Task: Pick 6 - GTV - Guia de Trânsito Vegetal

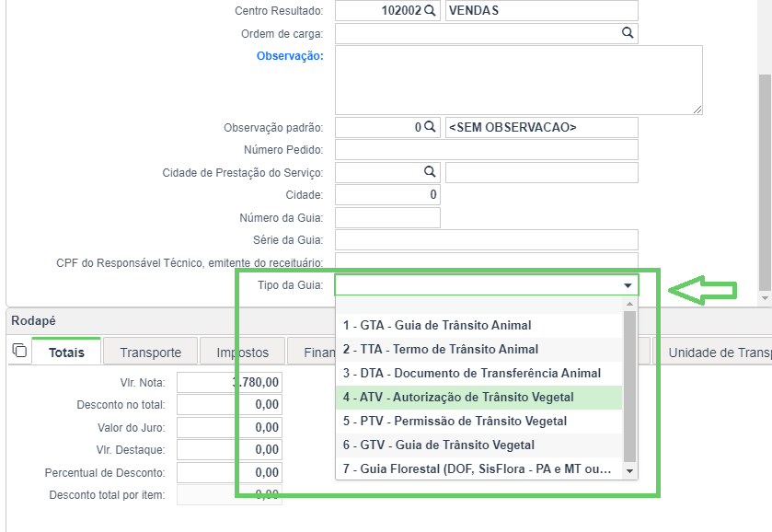Action: click(x=479, y=445)
